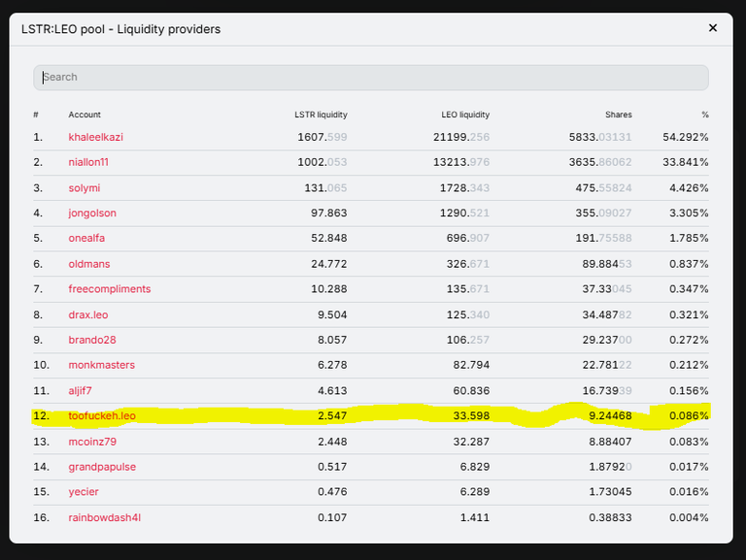Select mcoinz79 account link
The height and width of the screenshot is (560, 746).
click(x=92, y=442)
